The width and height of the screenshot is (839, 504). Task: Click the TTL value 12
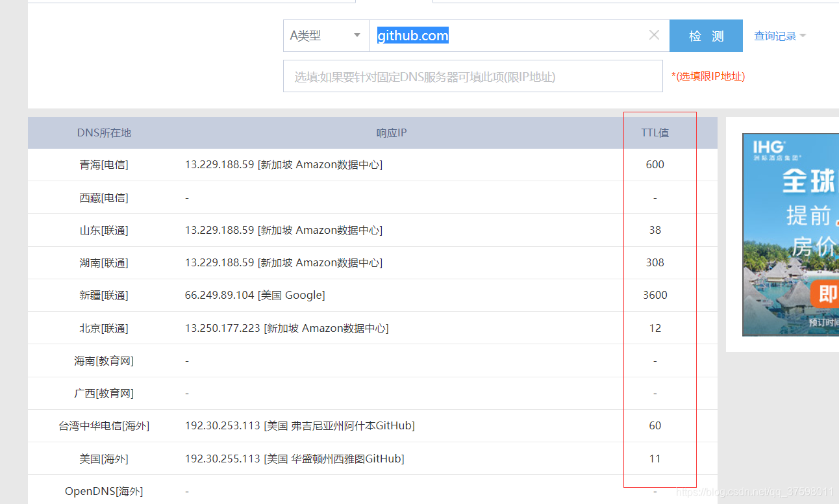[655, 328]
